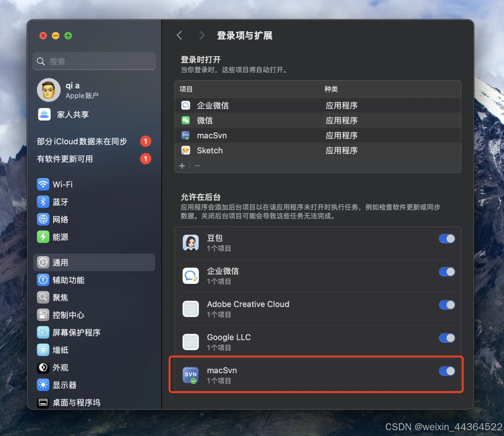The height and width of the screenshot is (436, 504).
Task: Click the Bluetooth (蓝牙) sidebar icon
Action: pyautogui.click(x=43, y=202)
